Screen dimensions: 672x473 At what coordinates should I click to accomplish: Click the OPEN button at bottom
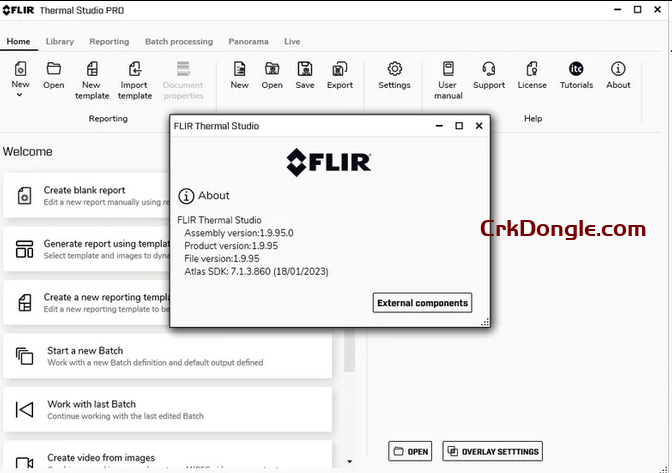(411, 452)
